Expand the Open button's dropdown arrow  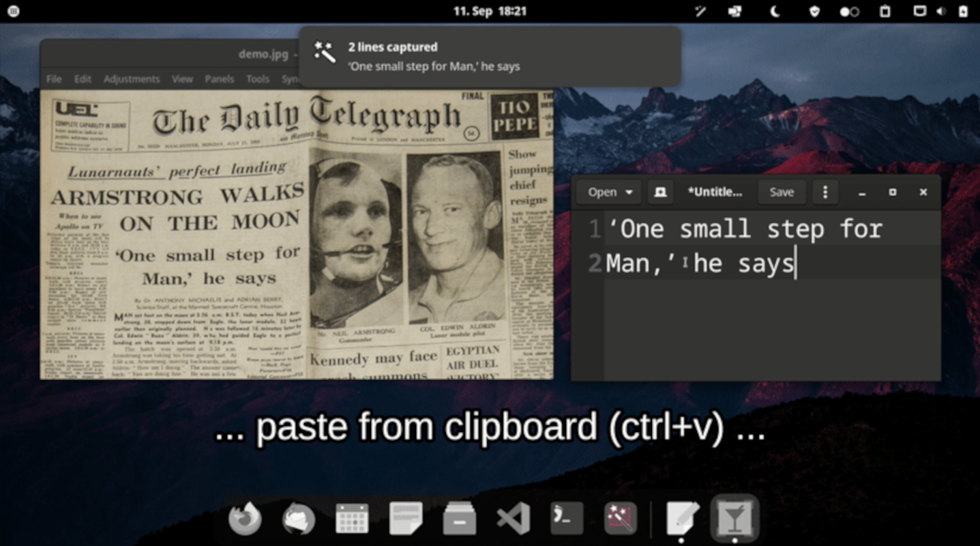[x=629, y=192]
